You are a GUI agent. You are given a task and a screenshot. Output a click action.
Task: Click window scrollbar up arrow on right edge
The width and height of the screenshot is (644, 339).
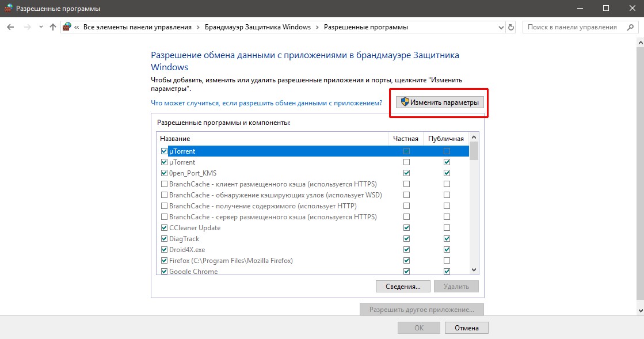[x=641, y=43]
